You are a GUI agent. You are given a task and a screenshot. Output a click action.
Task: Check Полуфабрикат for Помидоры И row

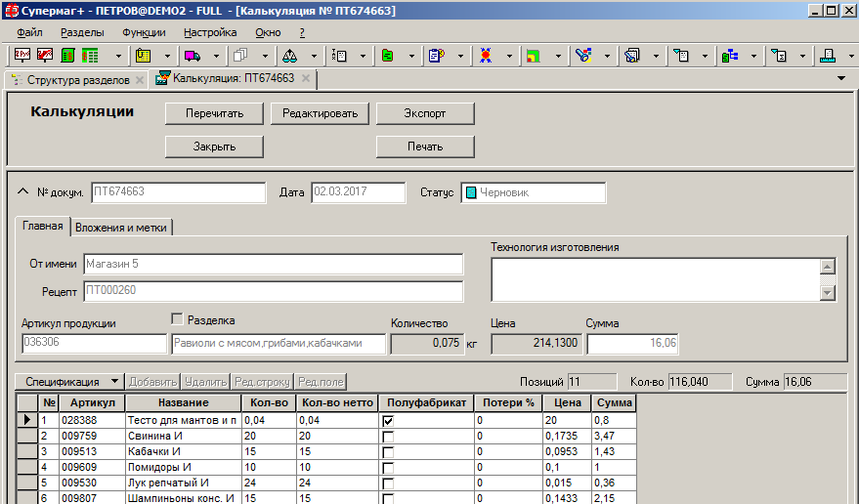click(x=388, y=468)
